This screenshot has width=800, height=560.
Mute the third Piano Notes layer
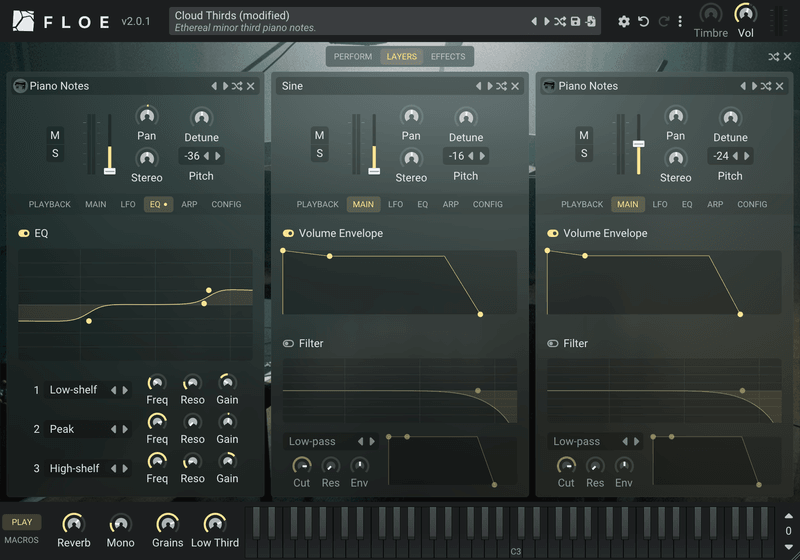(584, 135)
